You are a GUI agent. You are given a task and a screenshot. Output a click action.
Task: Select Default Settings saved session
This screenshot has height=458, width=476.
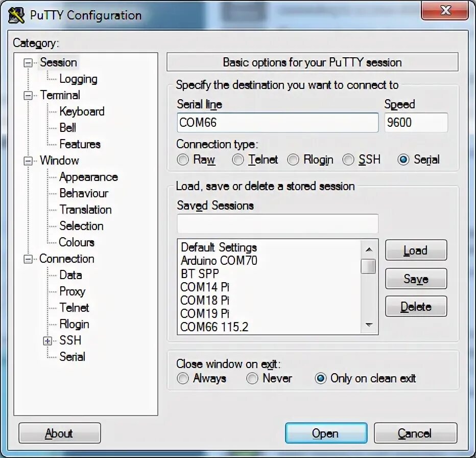(219, 247)
